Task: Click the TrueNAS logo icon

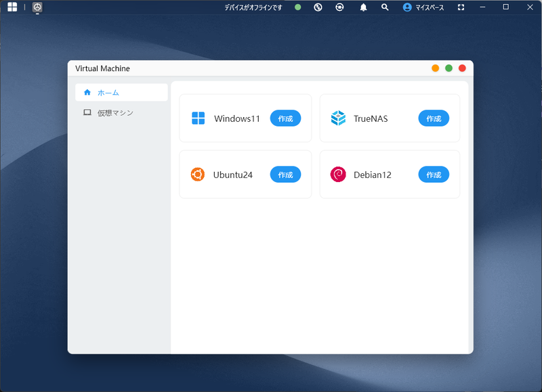Action: point(338,118)
